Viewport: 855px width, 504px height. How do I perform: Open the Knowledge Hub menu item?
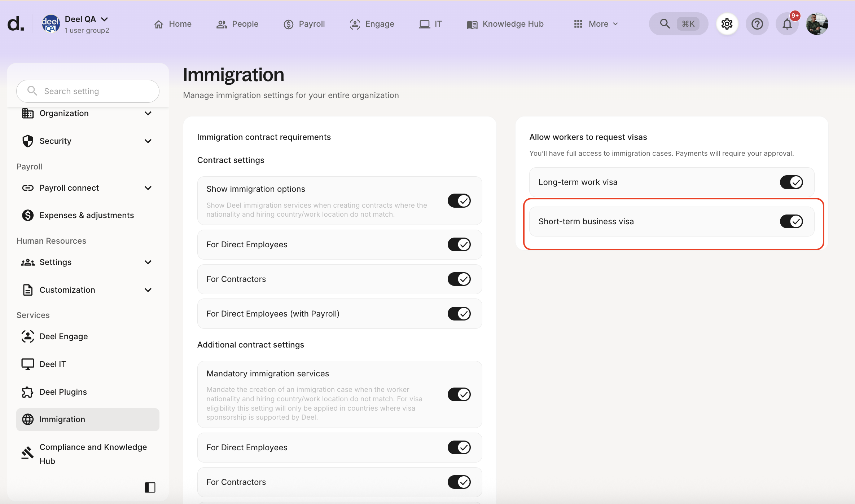point(505,24)
